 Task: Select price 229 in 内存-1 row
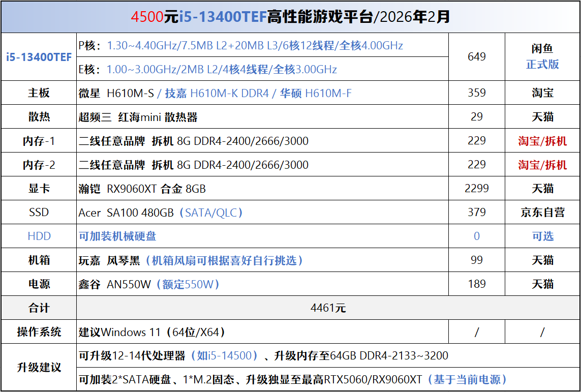[x=476, y=140]
